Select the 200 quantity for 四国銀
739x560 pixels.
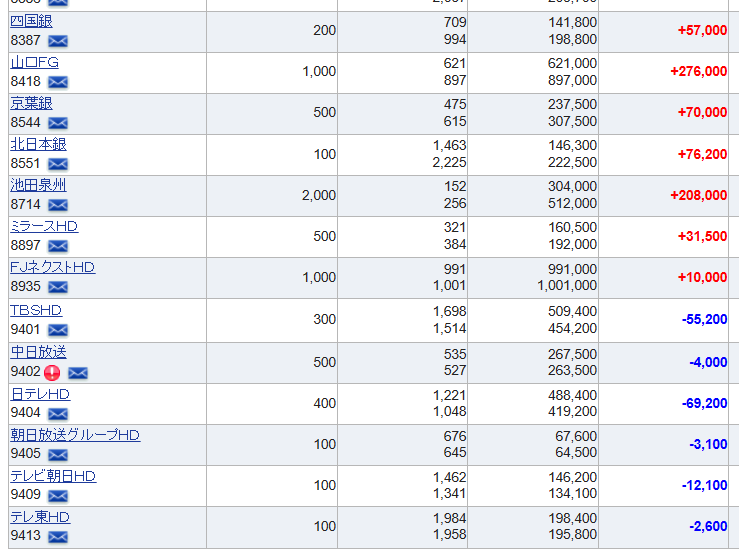325,30
